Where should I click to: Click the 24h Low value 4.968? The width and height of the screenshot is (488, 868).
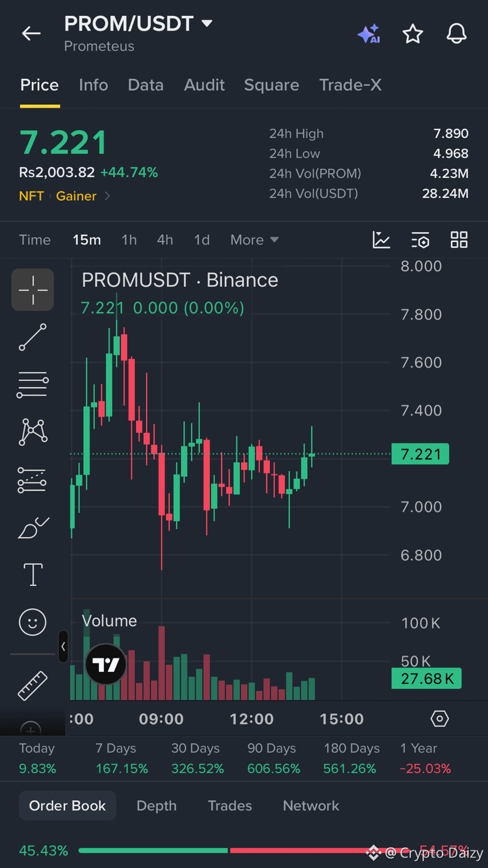451,154
